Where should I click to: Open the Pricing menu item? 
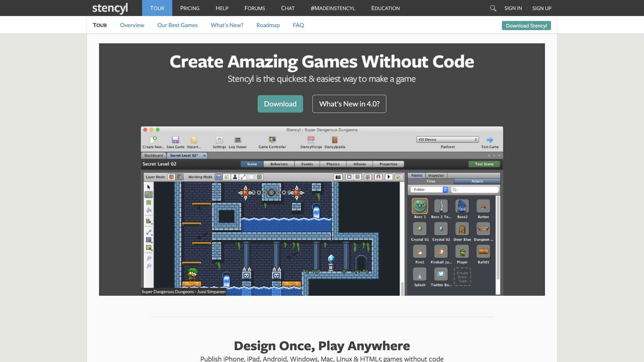pos(190,8)
